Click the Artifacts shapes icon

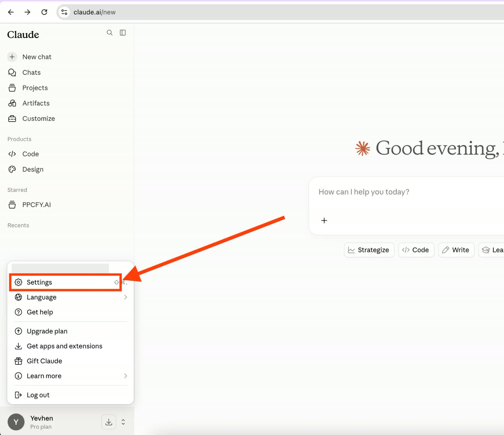coord(12,103)
